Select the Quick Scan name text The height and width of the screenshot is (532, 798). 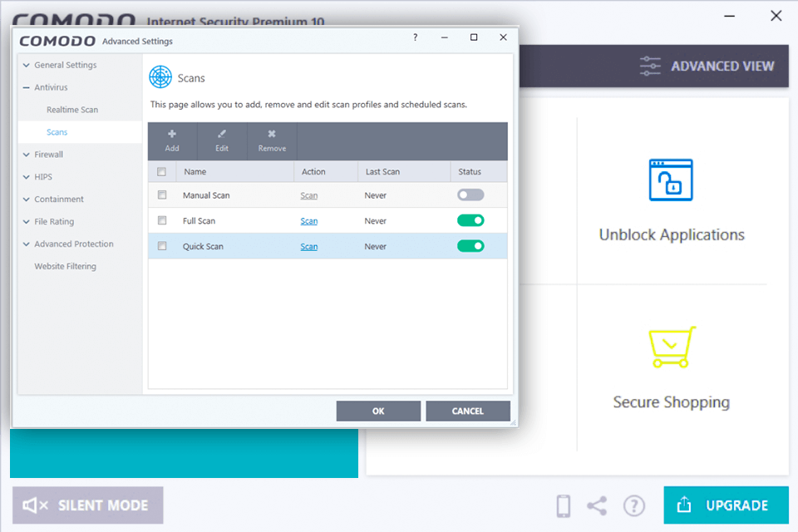(x=203, y=246)
